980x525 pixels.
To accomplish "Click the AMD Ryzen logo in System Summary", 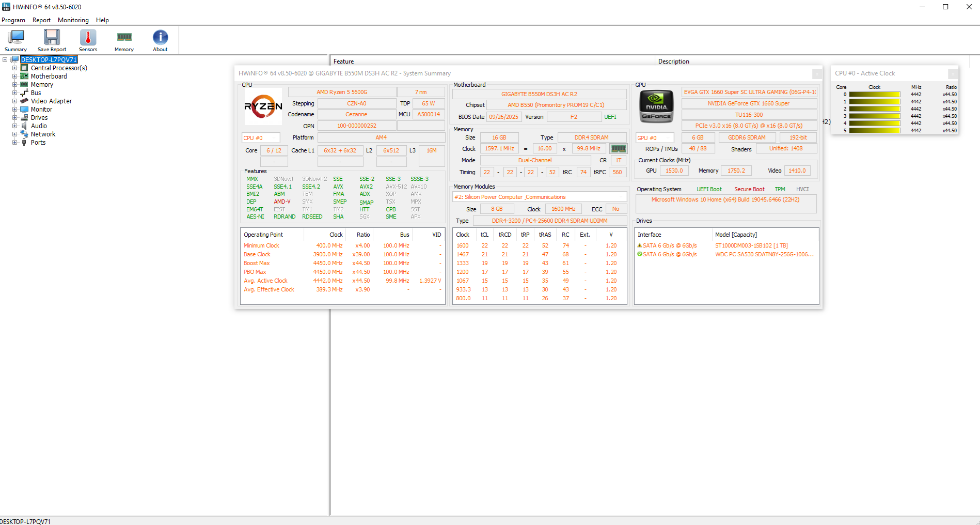I will 263,106.
